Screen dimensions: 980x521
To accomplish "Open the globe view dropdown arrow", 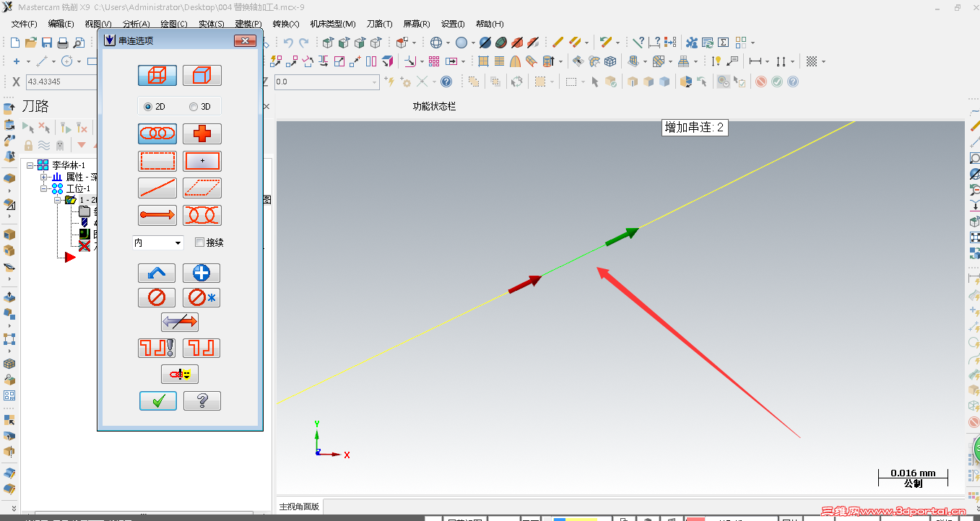I will click(448, 43).
